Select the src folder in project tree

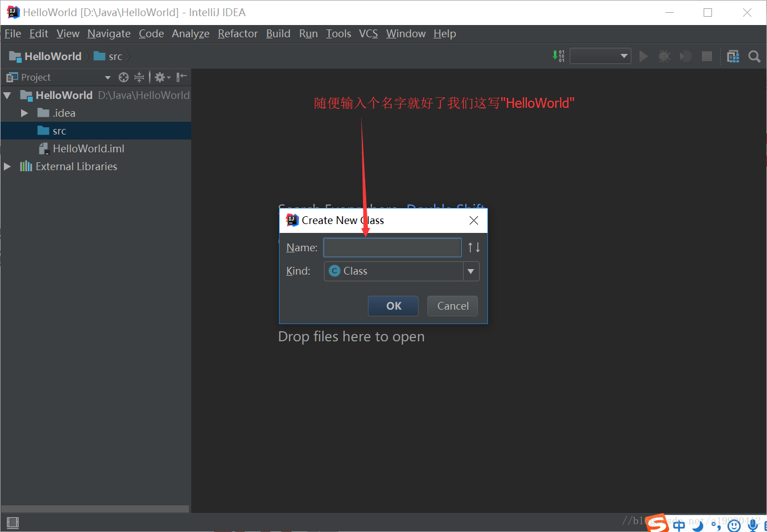pyautogui.click(x=96, y=131)
